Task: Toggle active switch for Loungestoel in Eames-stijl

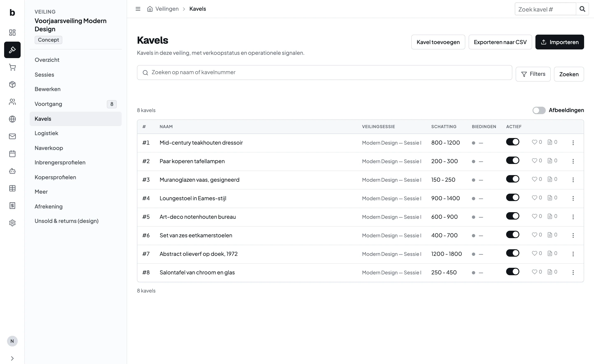Action: pos(513,197)
